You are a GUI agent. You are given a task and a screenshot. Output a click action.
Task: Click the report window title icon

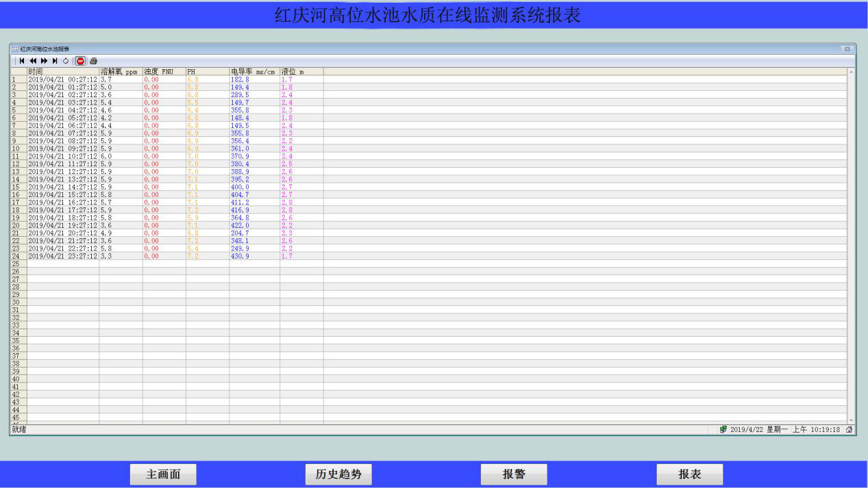point(14,49)
